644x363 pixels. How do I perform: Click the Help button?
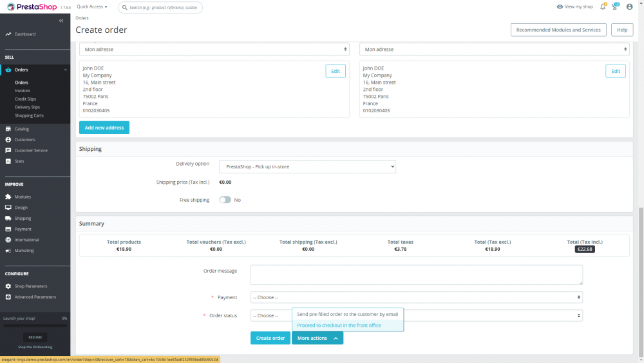622,30
